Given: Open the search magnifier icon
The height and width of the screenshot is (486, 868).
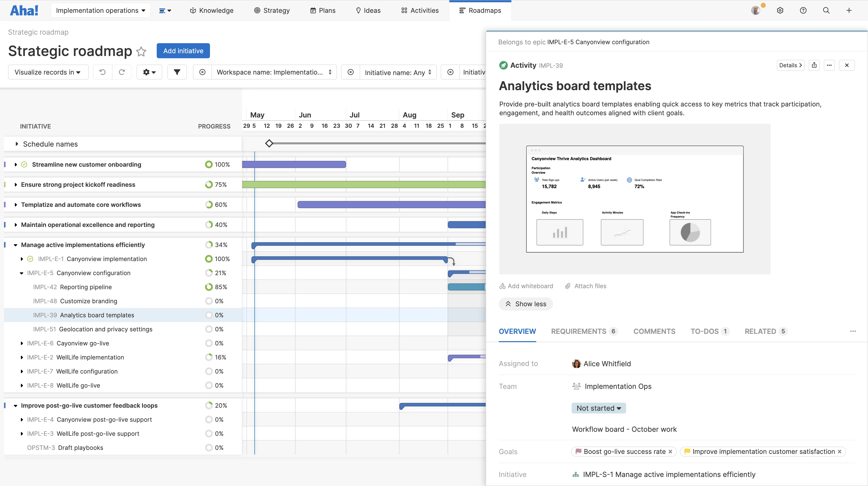Looking at the screenshot, I should point(826,11).
